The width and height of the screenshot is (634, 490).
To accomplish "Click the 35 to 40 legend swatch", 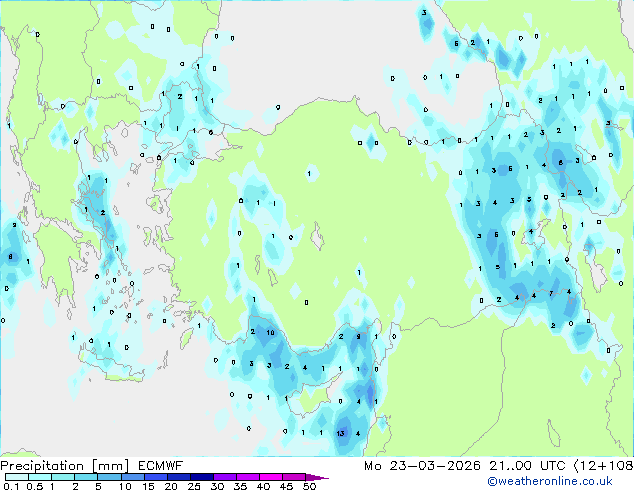I will click(x=247, y=477).
